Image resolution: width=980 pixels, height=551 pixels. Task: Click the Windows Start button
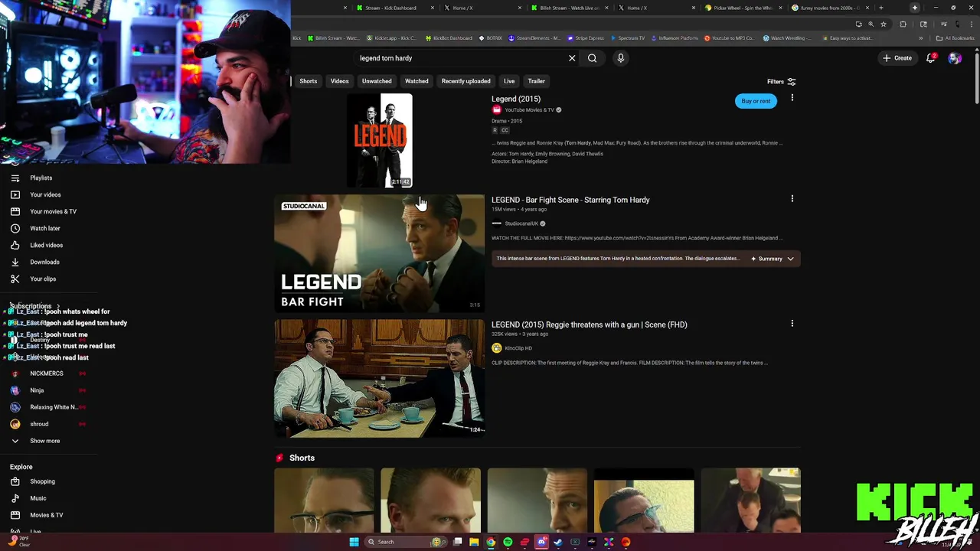point(354,542)
